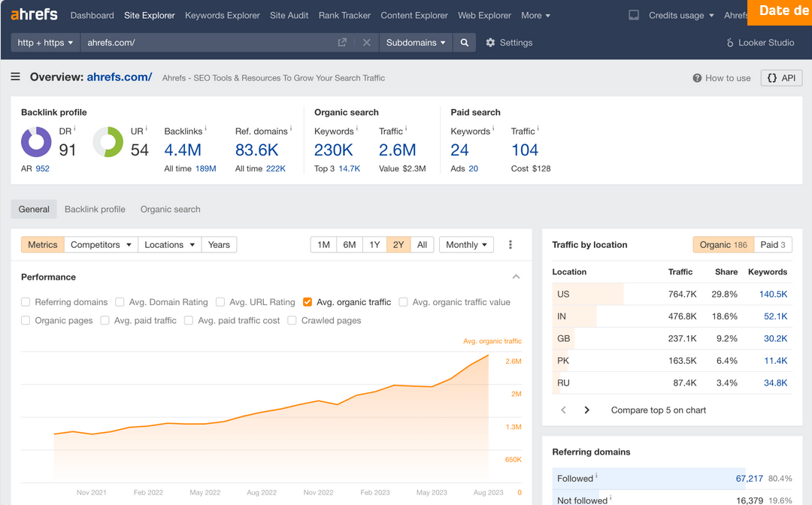Click the three-dot chart options icon
This screenshot has width=812, height=505.
click(511, 245)
